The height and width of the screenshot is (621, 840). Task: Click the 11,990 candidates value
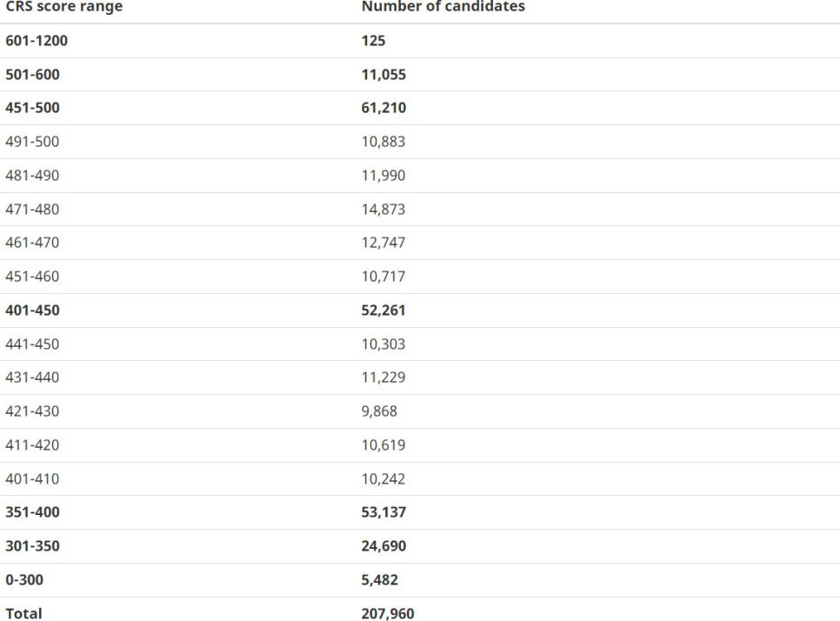point(383,175)
